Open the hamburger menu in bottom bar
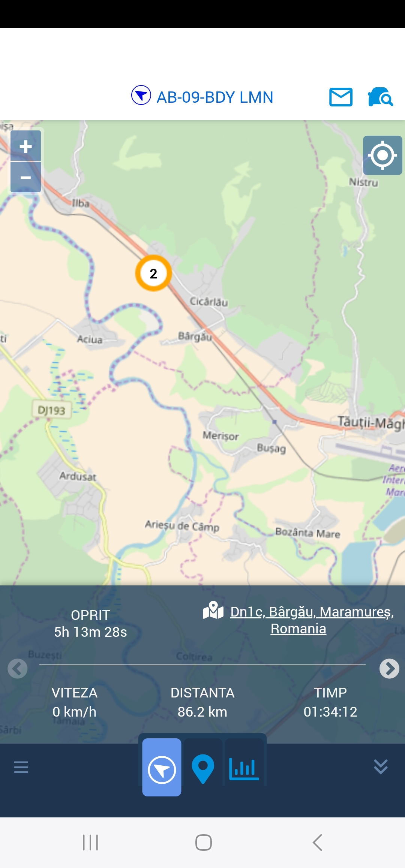Viewport: 405px width, 868px height. (21, 767)
